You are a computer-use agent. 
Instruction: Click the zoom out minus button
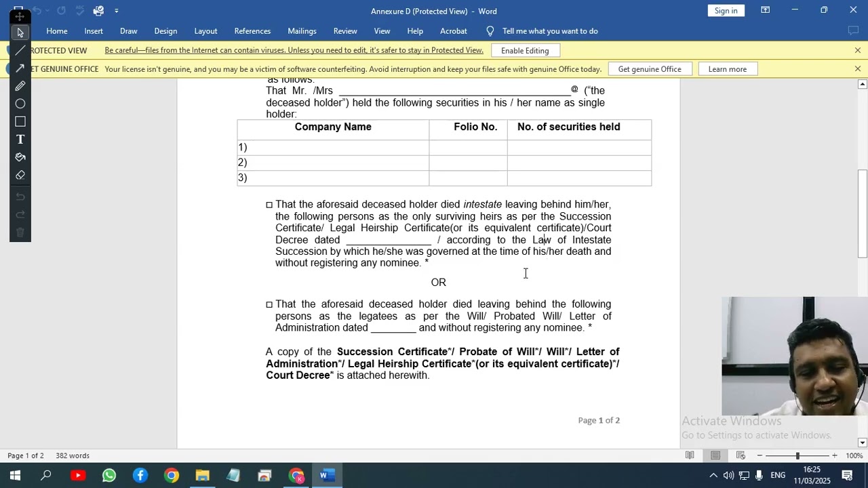[759, 455]
